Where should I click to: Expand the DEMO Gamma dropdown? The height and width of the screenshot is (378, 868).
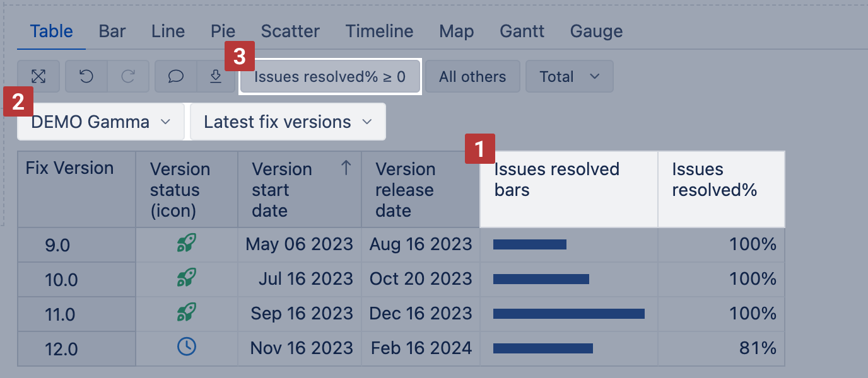(x=101, y=122)
